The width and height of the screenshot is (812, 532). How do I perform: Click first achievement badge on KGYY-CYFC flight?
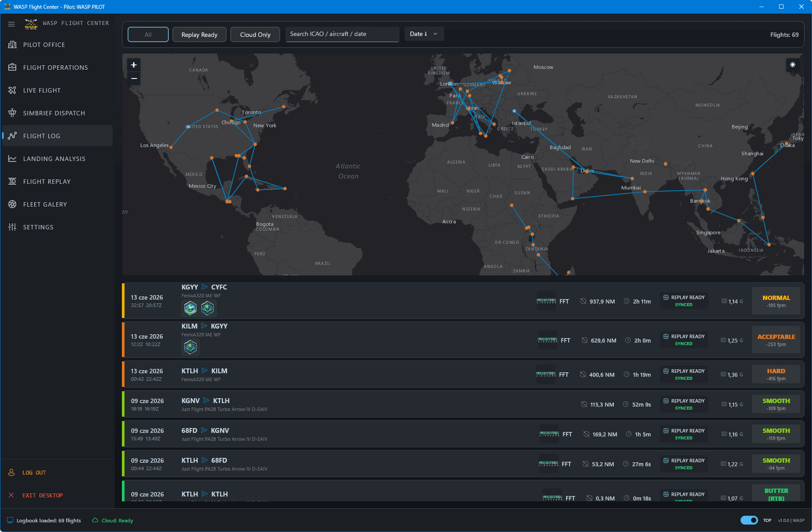tap(190, 308)
